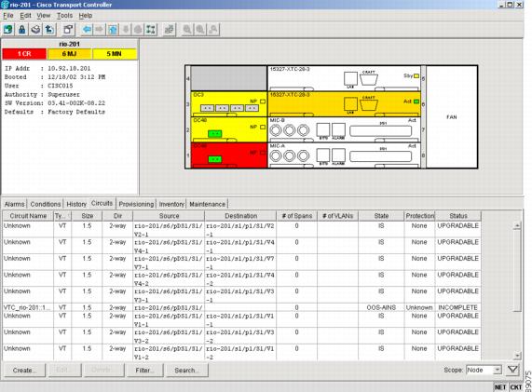This screenshot has height=392, width=532.
Task: Click the grayed down-arrow selected object icon
Action: tap(125, 30)
